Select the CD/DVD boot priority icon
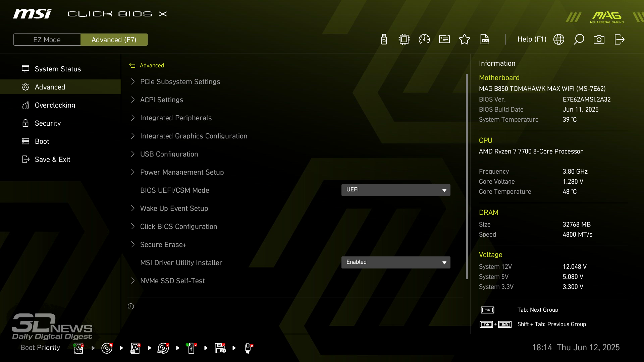Screen dimensions: 644x362 pyautogui.click(x=107, y=348)
